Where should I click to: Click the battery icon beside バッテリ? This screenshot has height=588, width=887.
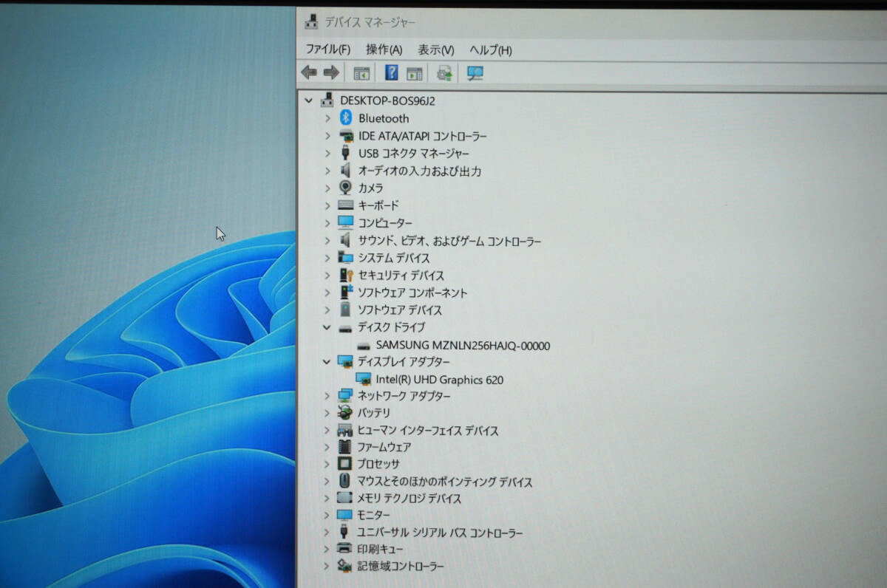tap(345, 413)
